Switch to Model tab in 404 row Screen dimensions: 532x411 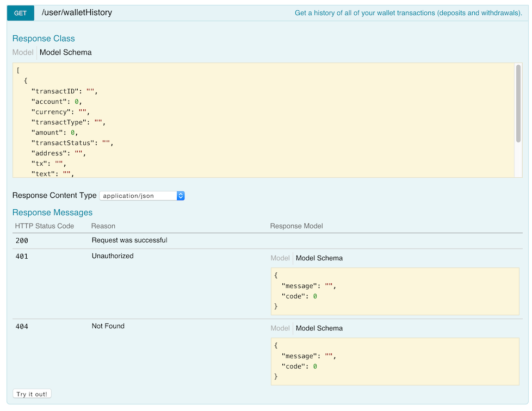tap(280, 328)
